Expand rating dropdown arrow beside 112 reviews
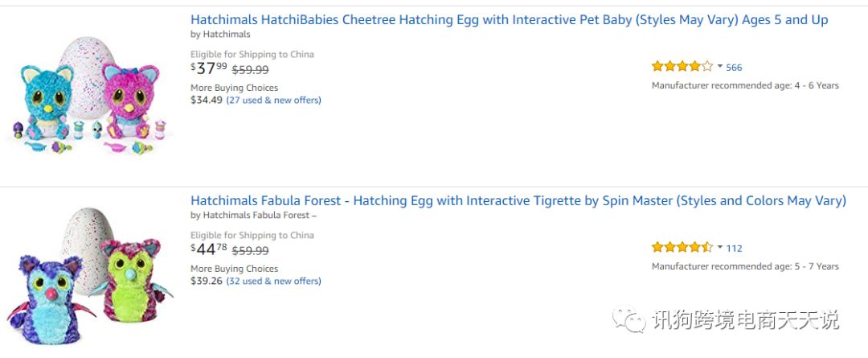Viewport: 868px width, 358px height. [x=719, y=247]
